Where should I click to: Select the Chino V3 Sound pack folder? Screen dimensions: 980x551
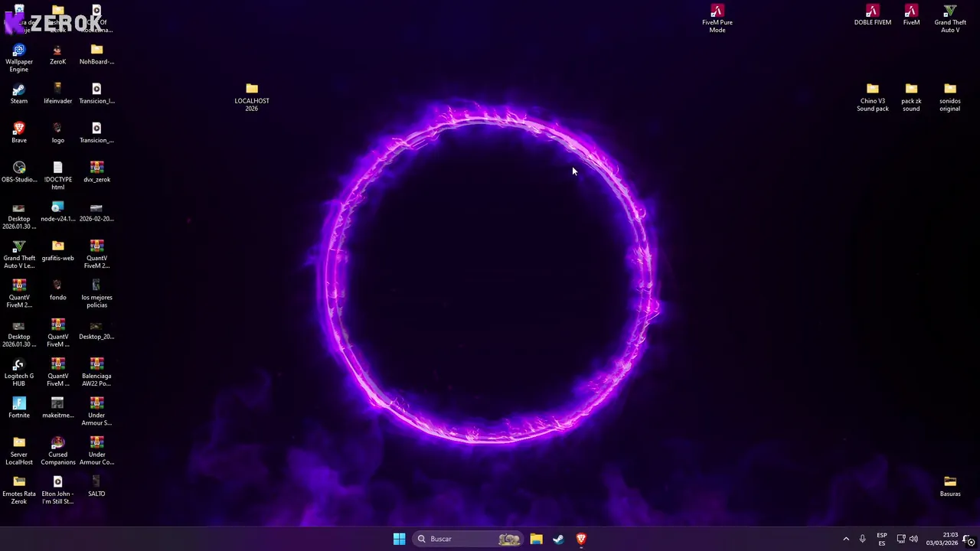(873, 97)
